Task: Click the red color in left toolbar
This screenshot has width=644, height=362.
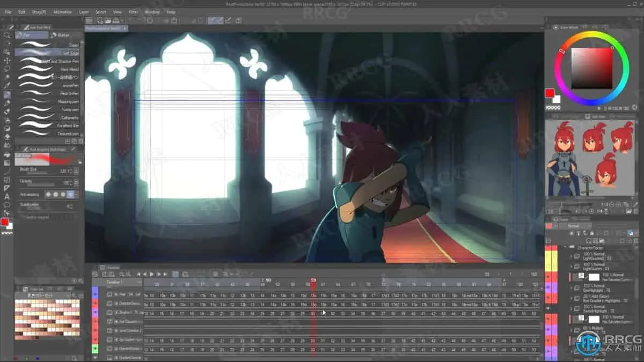Action: (5, 222)
